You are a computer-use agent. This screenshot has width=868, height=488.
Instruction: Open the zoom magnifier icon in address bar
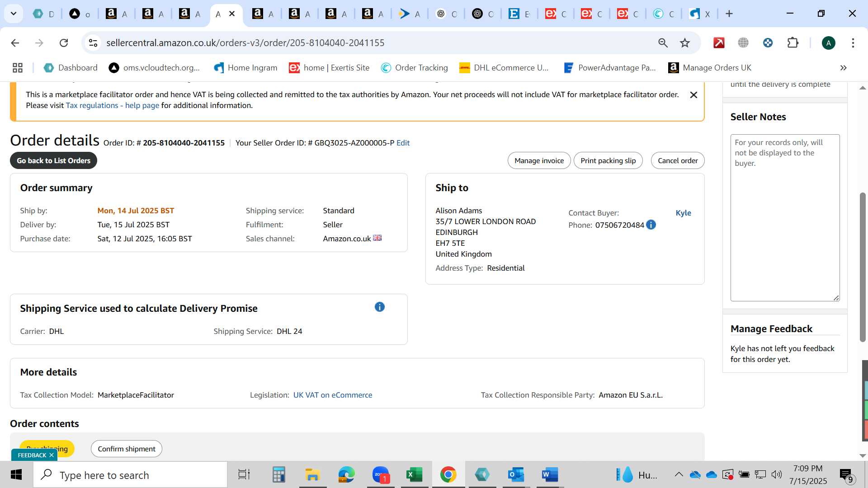tap(663, 43)
